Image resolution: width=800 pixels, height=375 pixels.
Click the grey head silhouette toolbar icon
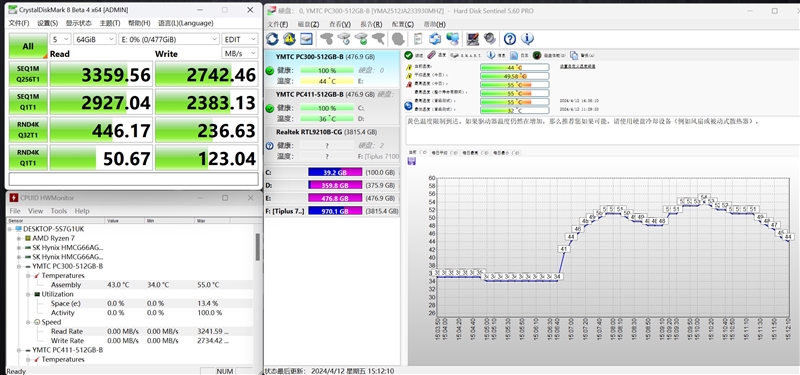[398, 39]
